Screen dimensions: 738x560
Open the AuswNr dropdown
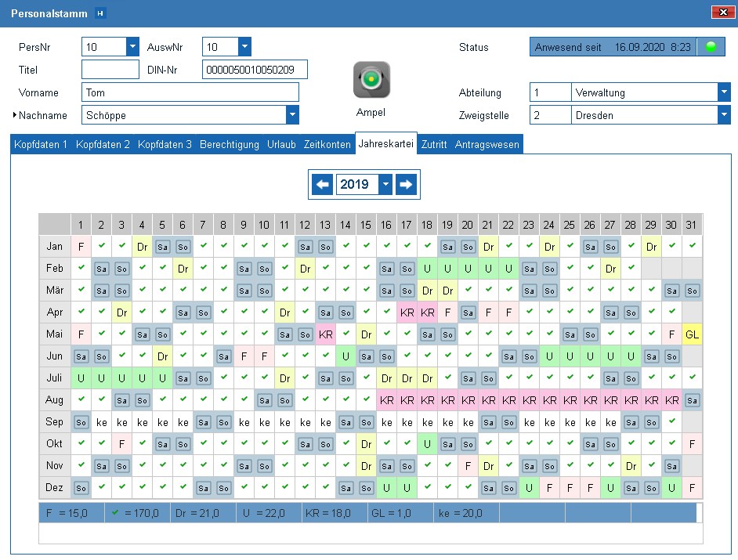pyautogui.click(x=244, y=47)
